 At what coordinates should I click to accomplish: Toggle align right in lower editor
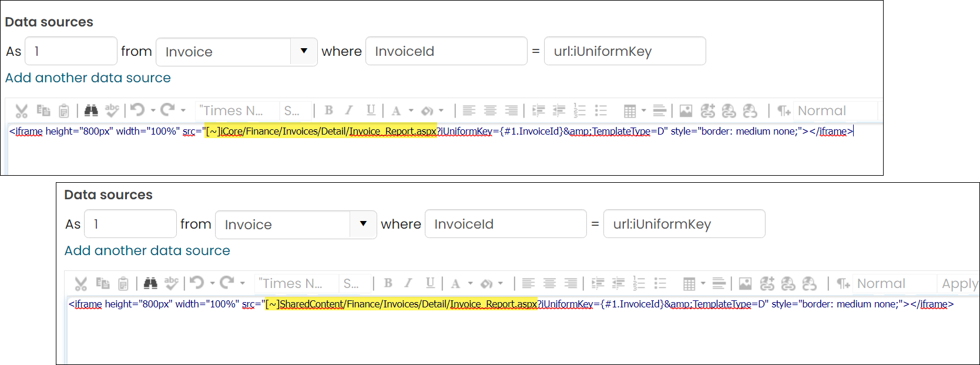click(x=570, y=283)
